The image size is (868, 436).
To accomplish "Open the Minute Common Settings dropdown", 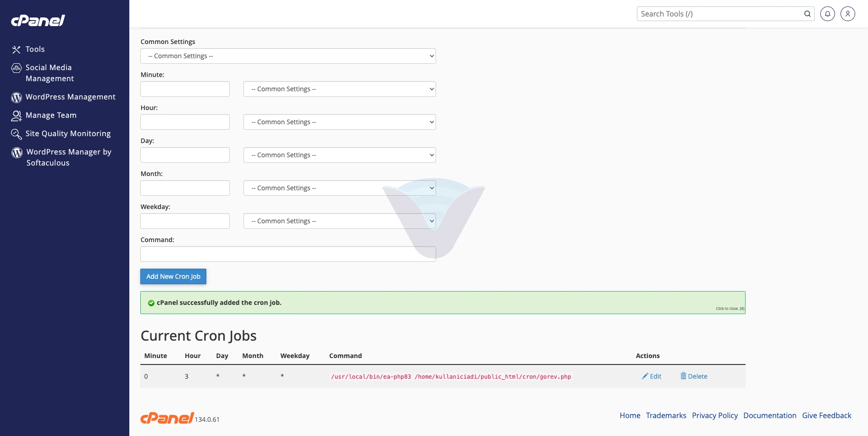I will pos(339,89).
